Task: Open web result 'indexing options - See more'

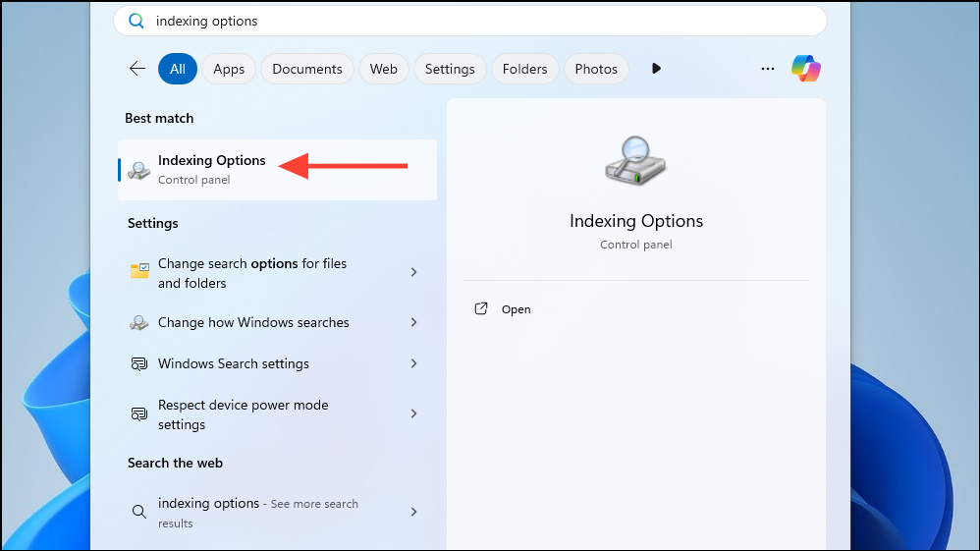Action: (x=277, y=513)
